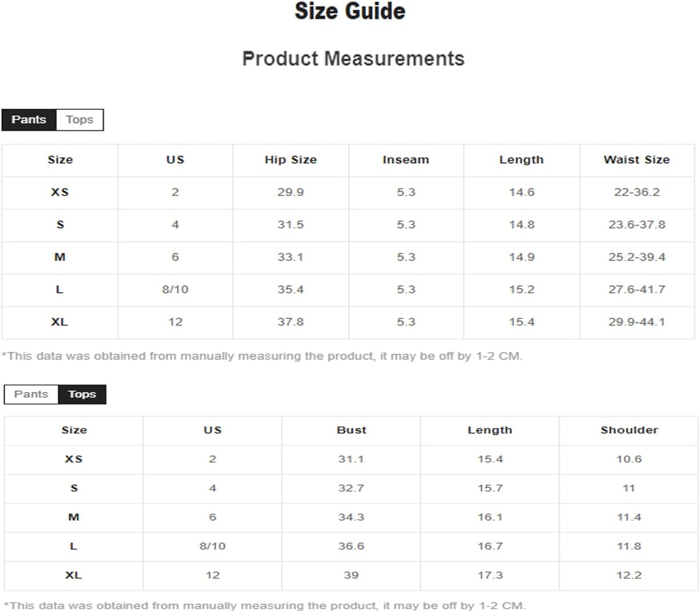Click hip size value 37.8

point(290,322)
